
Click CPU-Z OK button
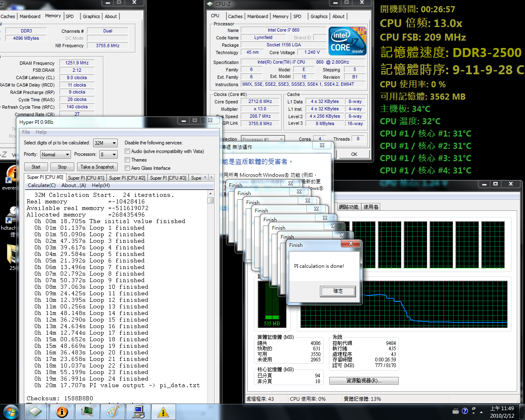pyautogui.click(x=354, y=154)
